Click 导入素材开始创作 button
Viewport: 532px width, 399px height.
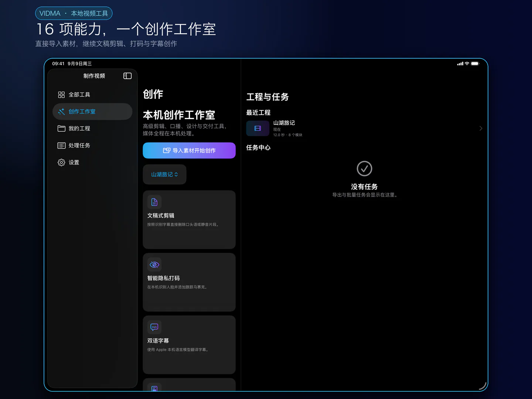click(189, 150)
